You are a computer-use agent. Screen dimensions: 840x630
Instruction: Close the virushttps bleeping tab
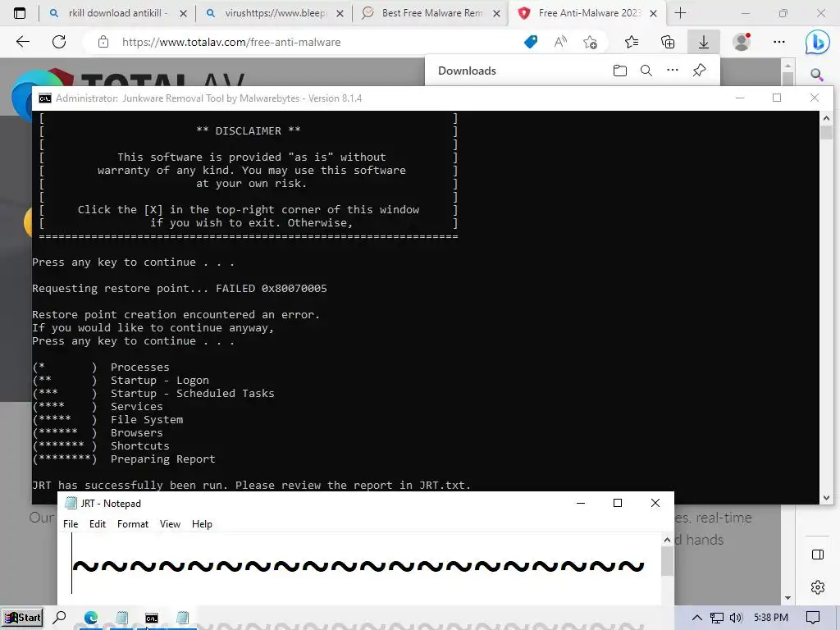(x=340, y=13)
